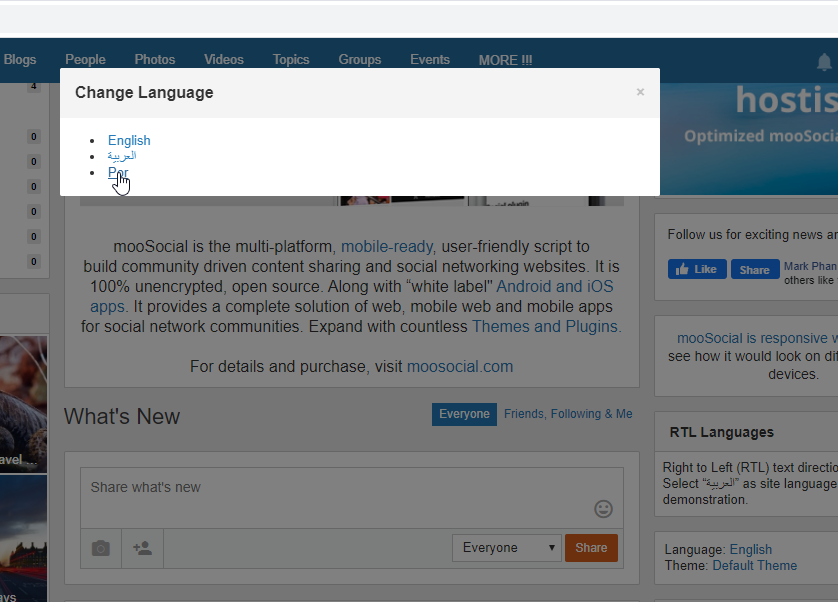This screenshot has height=602, width=838.
Task: Select the Everyone feed tab
Action: [464, 414]
